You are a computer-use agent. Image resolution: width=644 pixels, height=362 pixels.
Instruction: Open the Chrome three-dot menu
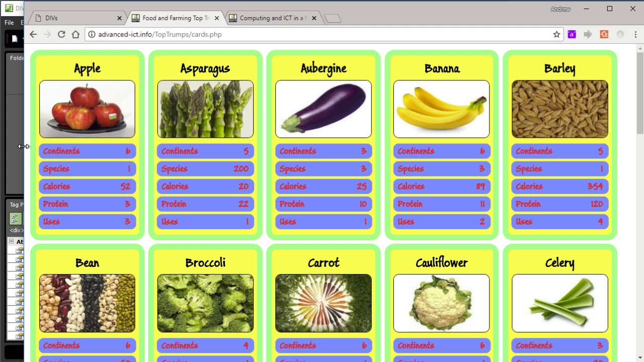pyautogui.click(x=636, y=34)
